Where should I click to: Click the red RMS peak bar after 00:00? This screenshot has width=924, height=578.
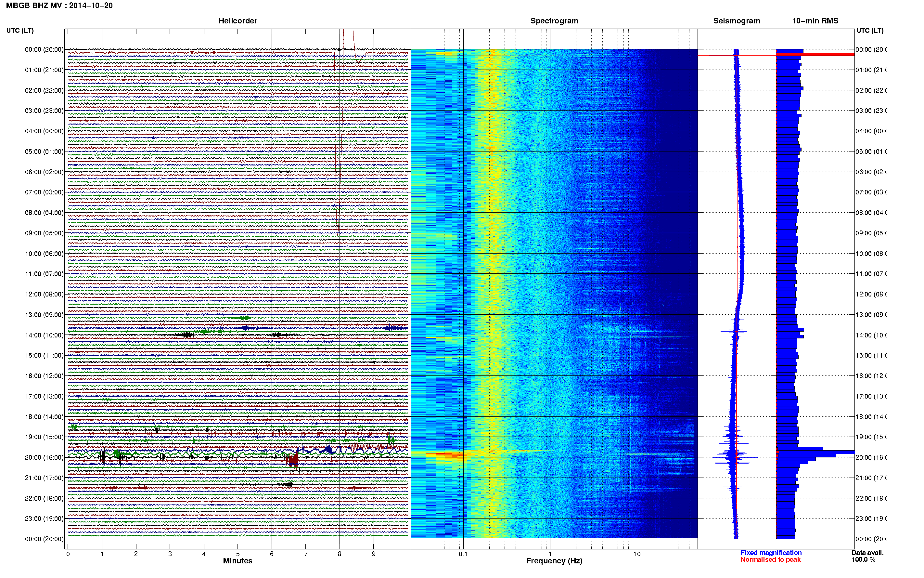pyautogui.click(x=815, y=55)
